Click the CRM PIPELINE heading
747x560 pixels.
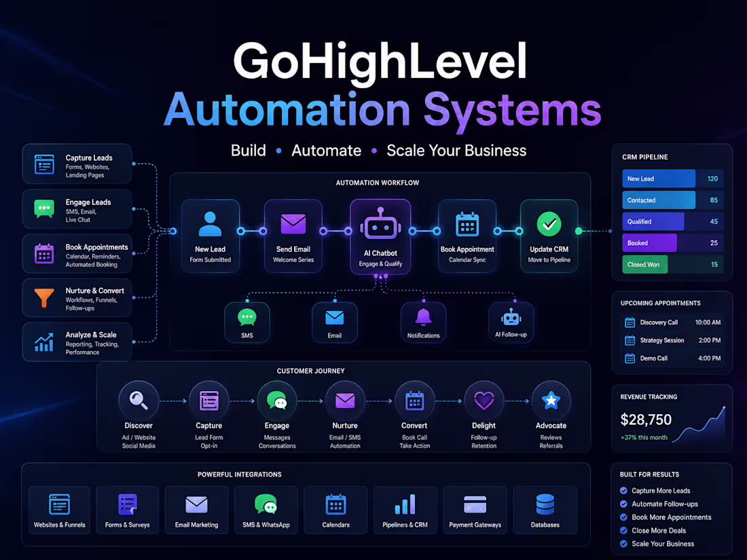644,157
